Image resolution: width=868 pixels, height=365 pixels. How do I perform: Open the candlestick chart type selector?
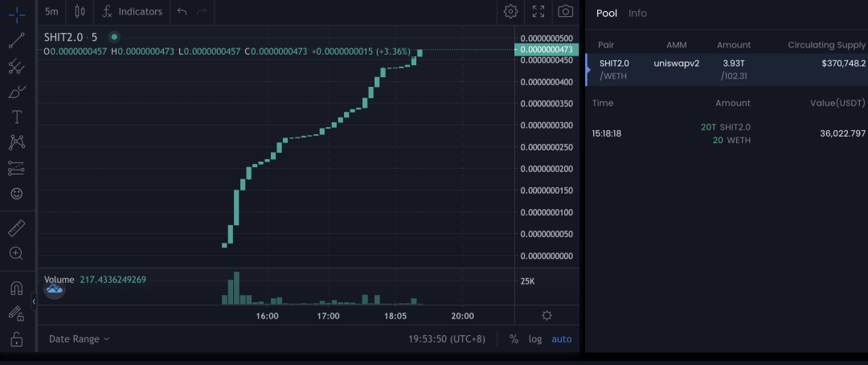(79, 11)
